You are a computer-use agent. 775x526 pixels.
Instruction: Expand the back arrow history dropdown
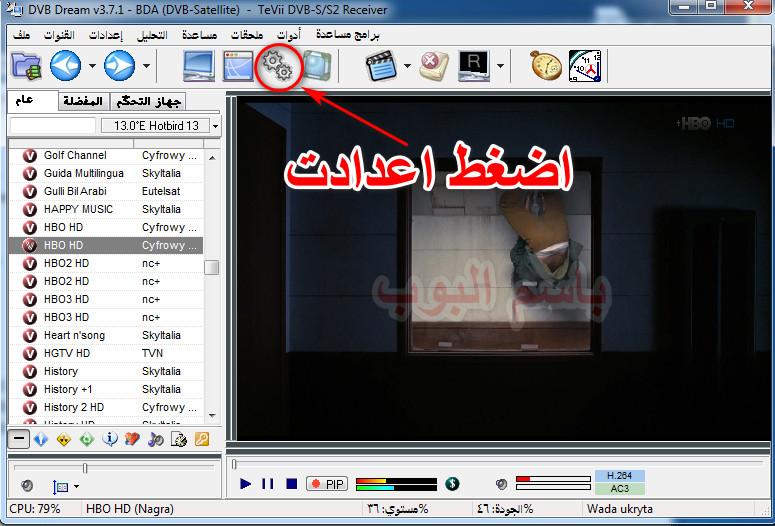pyautogui.click(x=92, y=66)
